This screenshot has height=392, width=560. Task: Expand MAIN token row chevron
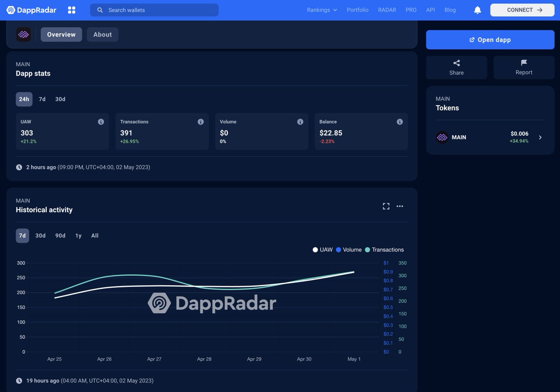point(540,138)
